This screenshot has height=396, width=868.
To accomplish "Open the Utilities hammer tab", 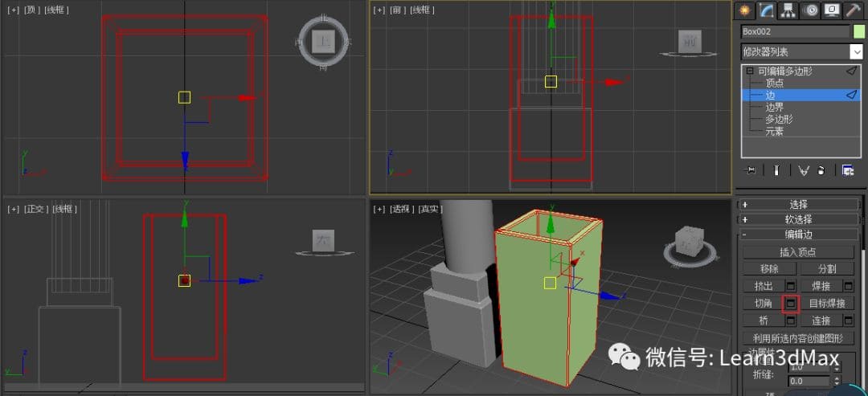I will click(851, 10).
